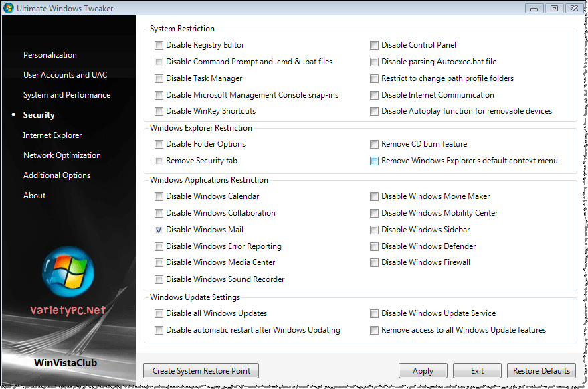Tick Disable Microsoft Management Console snap-ins
The width and height of the screenshot is (588, 389).
point(159,95)
